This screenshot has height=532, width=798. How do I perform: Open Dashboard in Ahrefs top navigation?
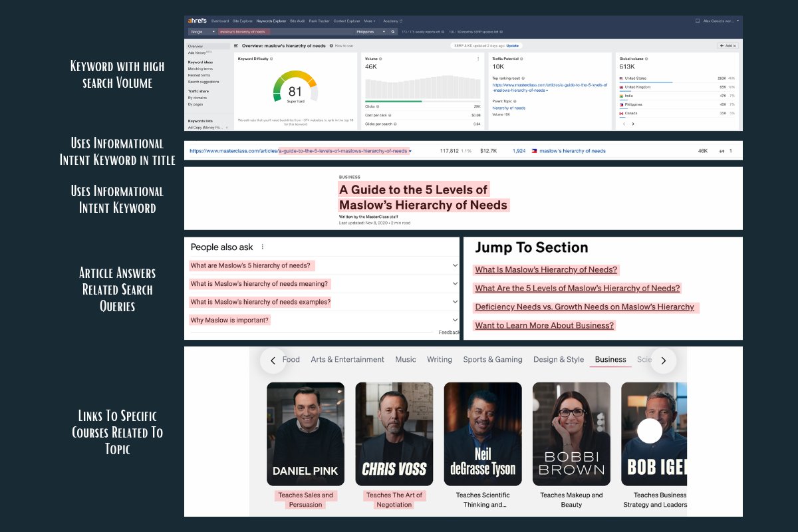pyautogui.click(x=220, y=21)
